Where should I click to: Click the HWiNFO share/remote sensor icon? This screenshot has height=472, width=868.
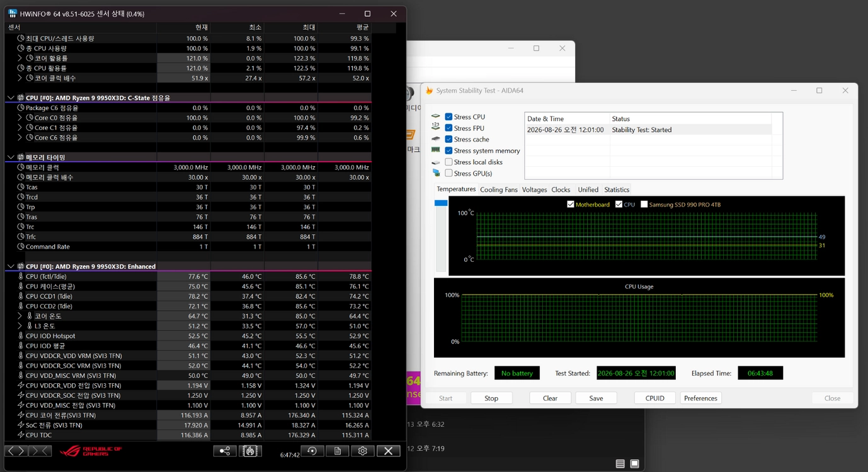click(x=225, y=451)
